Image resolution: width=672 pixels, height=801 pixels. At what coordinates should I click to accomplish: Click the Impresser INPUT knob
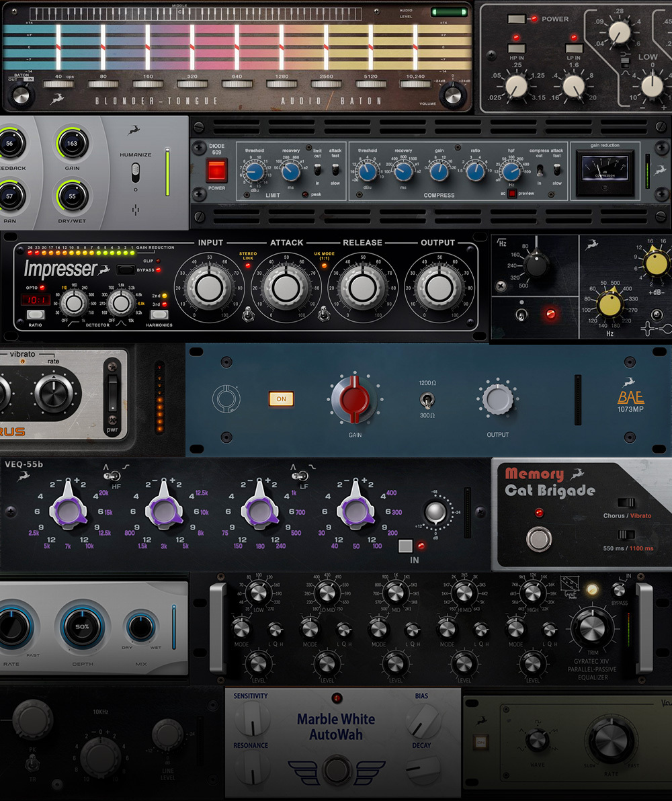tap(209, 288)
